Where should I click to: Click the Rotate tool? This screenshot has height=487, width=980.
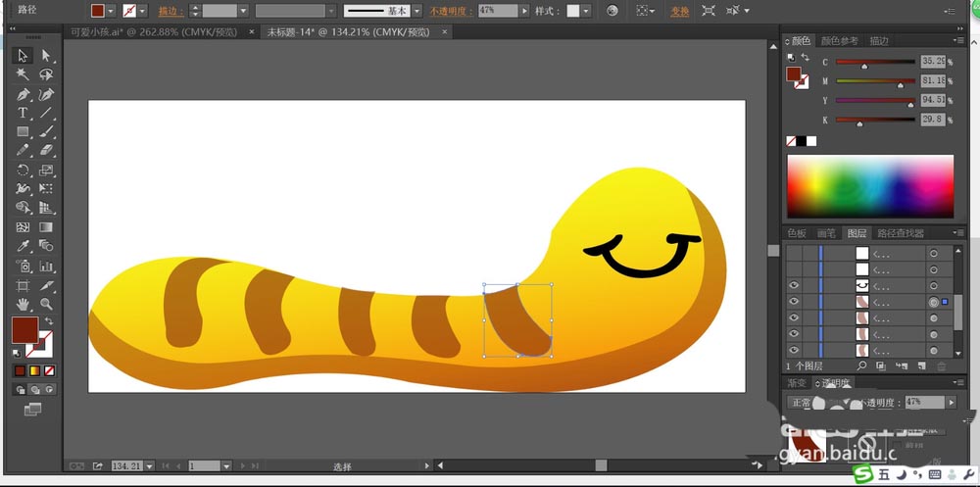click(23, 170)
